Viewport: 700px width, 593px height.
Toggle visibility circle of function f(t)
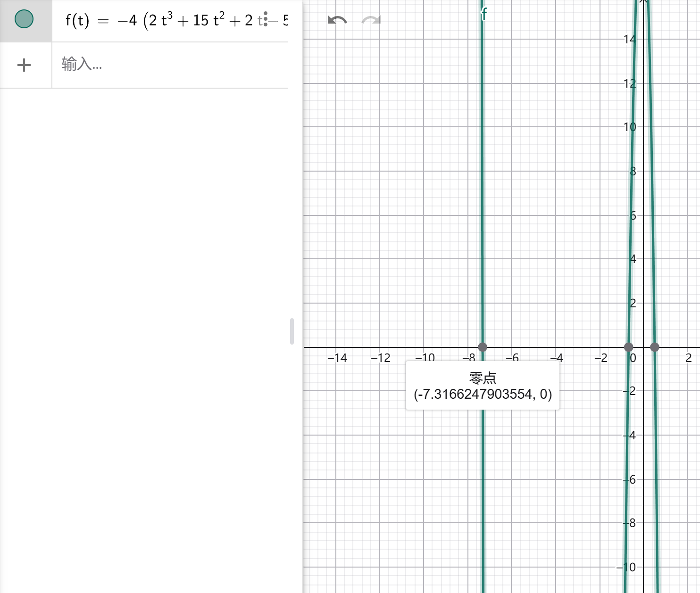coord(24,19)
